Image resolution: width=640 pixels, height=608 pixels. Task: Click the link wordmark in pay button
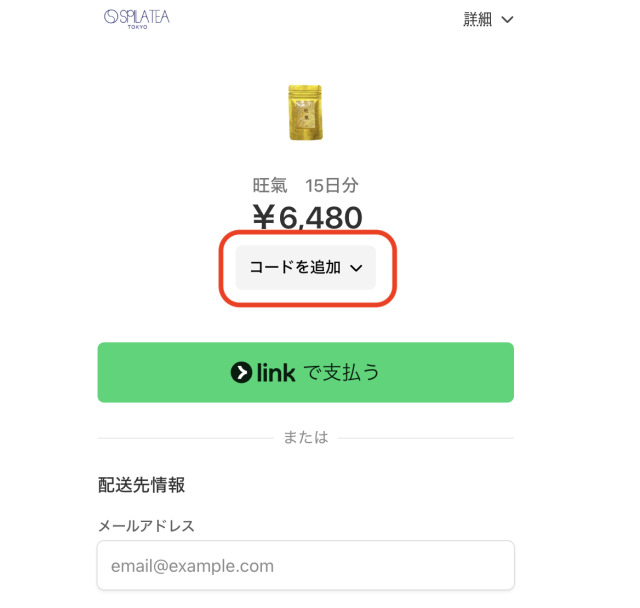(x=276, y=373)
